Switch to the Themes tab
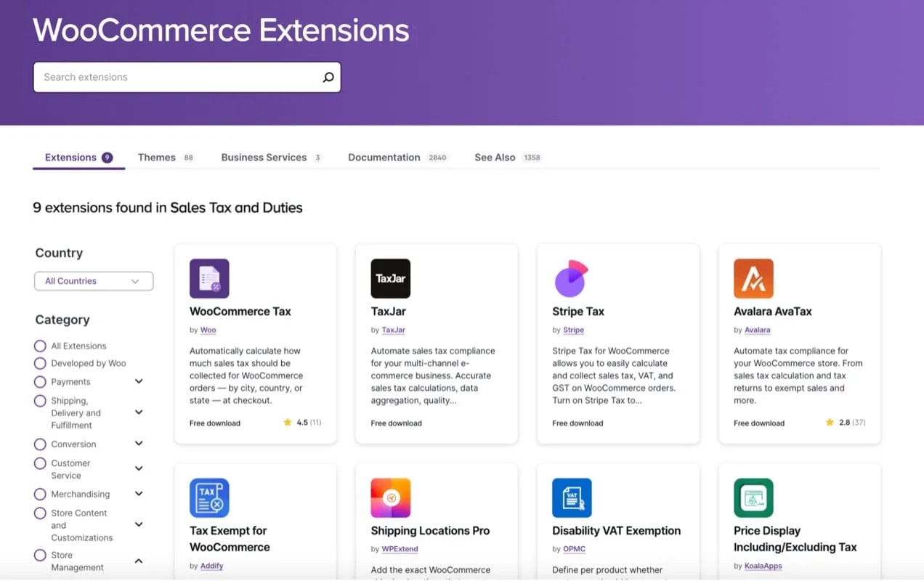The image size is (924, 581). point(166,158)
